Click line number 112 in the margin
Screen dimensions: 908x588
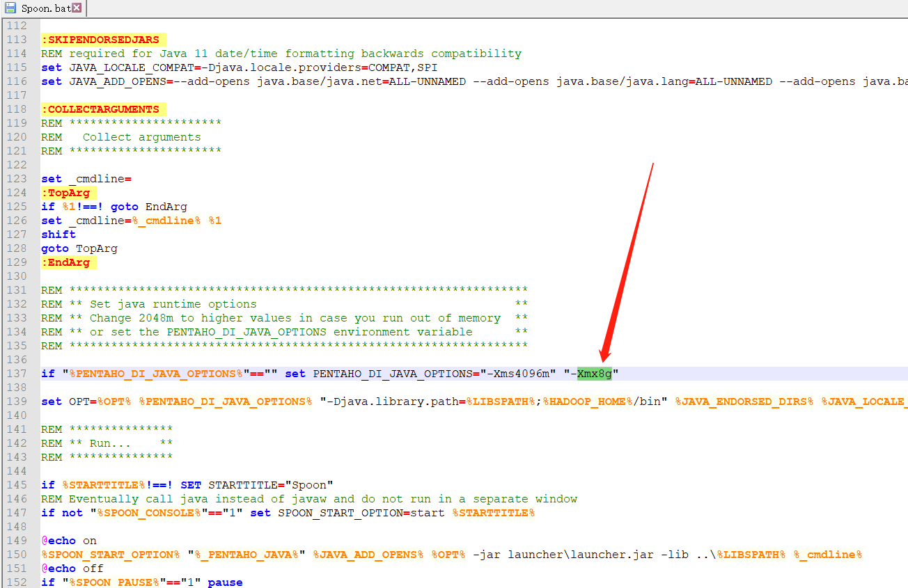click(16, 26)
